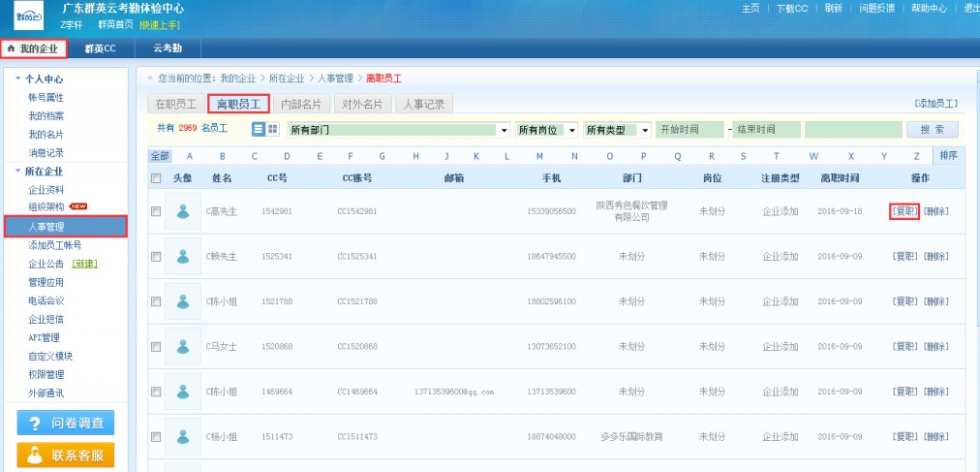Click the 开始时间 start date field

[x=689, y=130]
